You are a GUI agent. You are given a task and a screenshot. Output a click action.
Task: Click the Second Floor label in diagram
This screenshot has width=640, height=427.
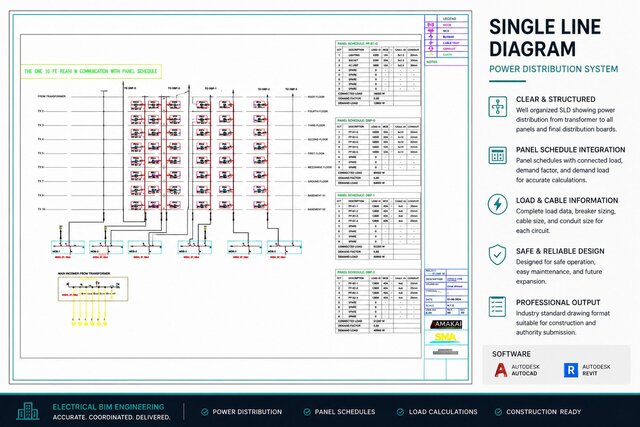(318, 139)
